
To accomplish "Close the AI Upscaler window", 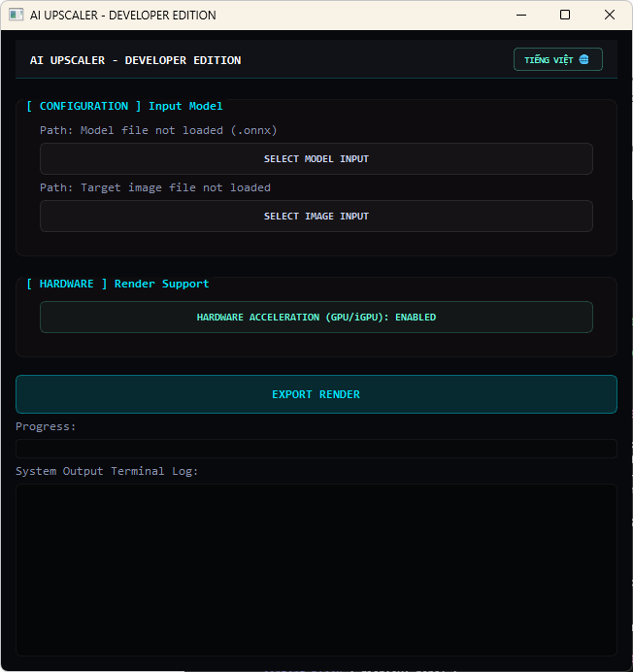I will (610, 15).
